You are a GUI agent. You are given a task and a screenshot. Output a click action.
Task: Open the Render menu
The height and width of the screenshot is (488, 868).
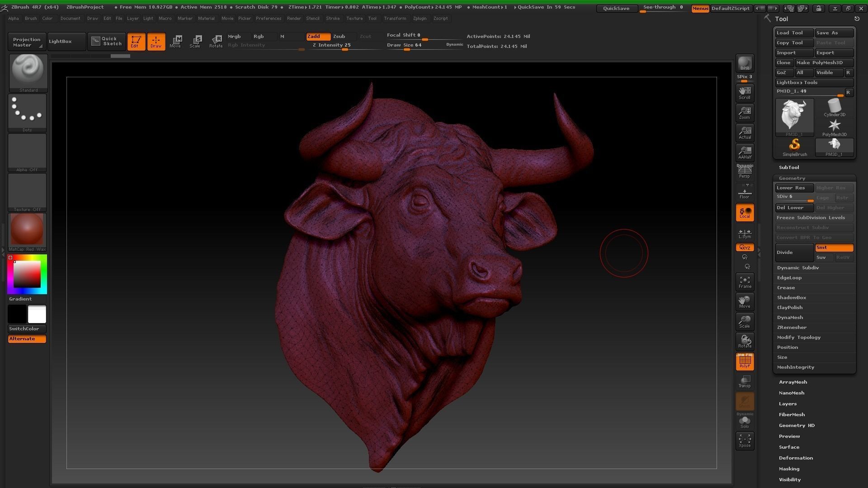click(294, 19)
